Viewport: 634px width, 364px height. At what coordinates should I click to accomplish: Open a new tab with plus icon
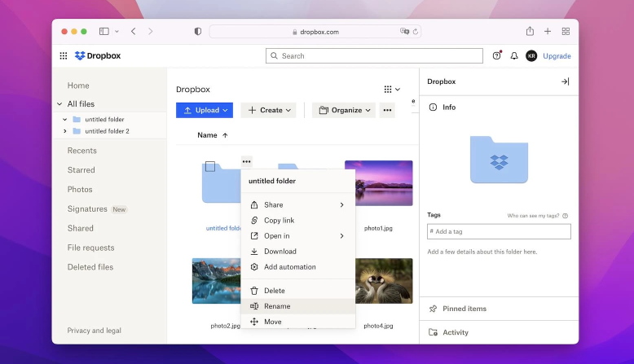[x=548, y=31]
